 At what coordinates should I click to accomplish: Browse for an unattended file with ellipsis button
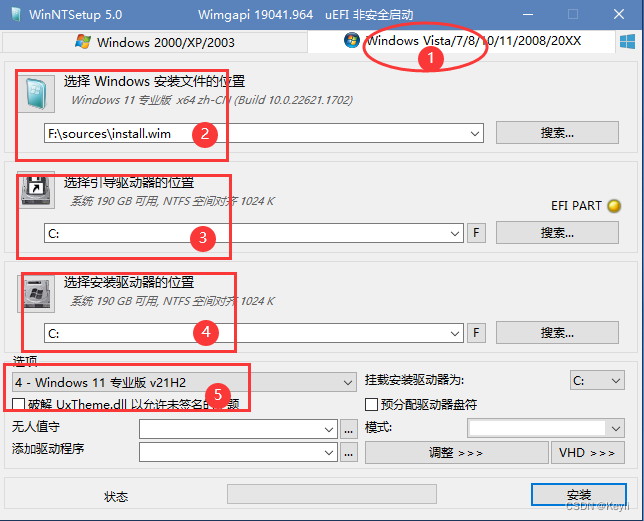pos(348,430)
